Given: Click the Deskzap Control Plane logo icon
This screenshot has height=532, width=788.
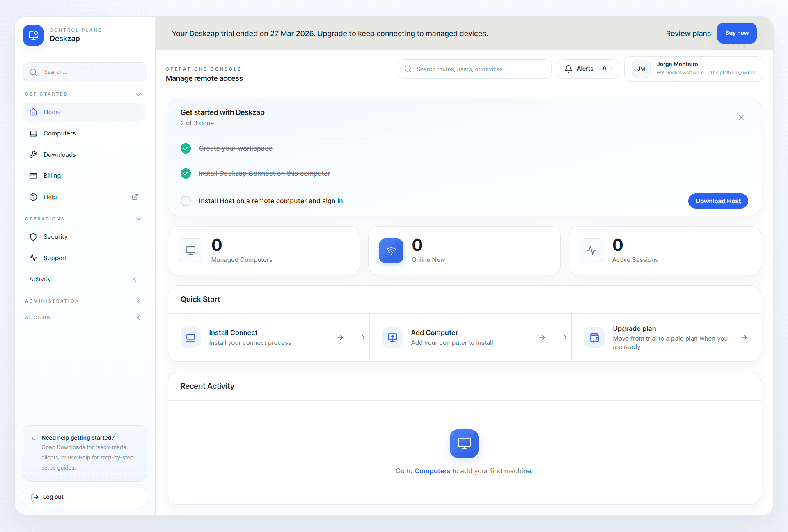Looking at the screenshot, I should click(x=33, y=35).
